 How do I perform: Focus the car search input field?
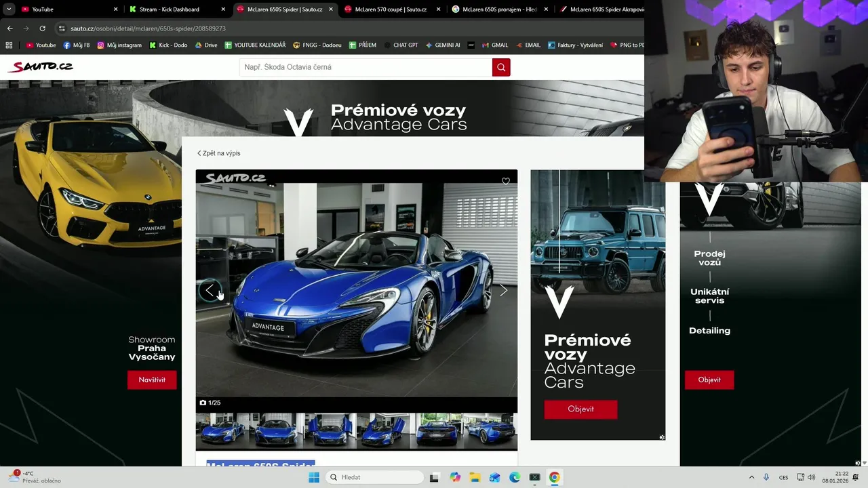pyautogui.click(x=366, y=67)
